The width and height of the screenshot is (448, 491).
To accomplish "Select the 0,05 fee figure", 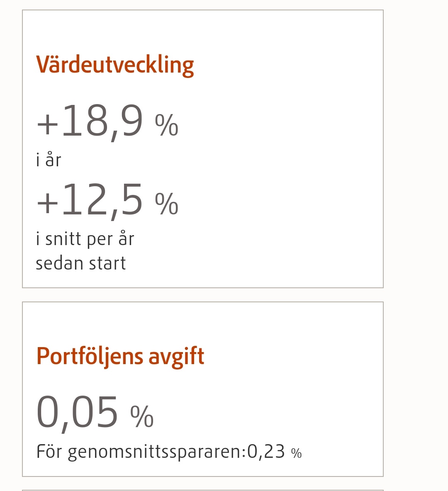I will pos(77,412).
